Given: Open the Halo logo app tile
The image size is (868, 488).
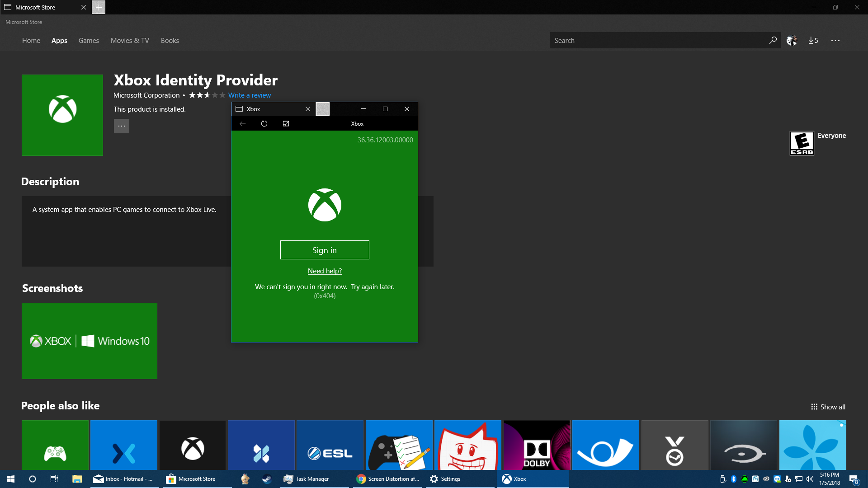Looking at the screenshot, I should point(744,445).
